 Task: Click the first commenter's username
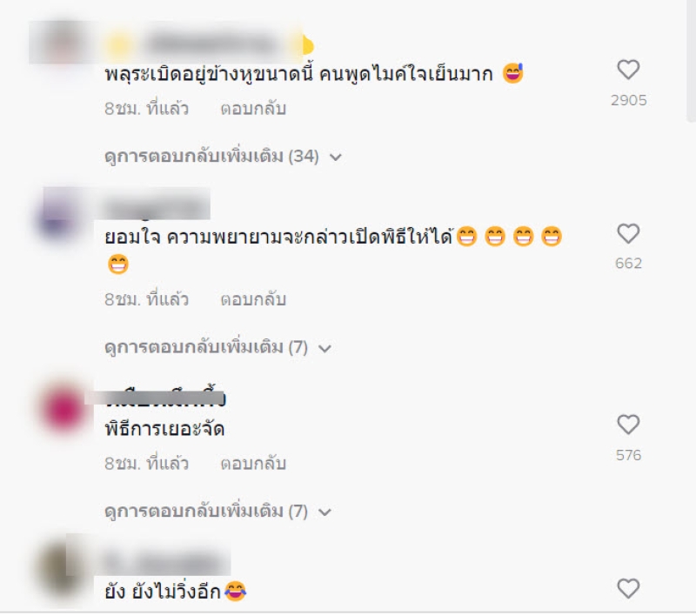pos(210,44)
